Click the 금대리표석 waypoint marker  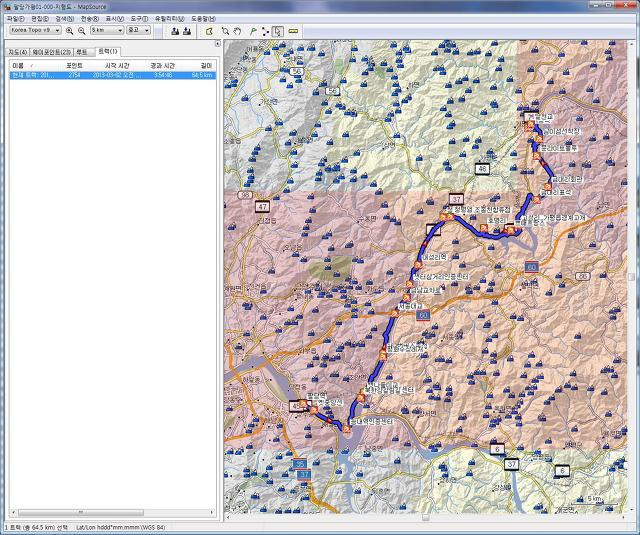click(536, 200)
